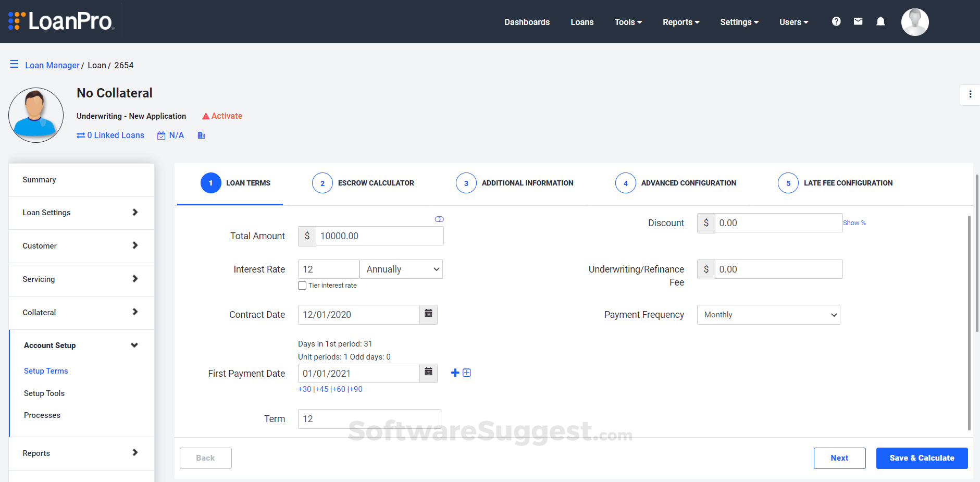Click the plus icon beside First Payment Date
Screen dimensions: 980x482
pos(454,373)
